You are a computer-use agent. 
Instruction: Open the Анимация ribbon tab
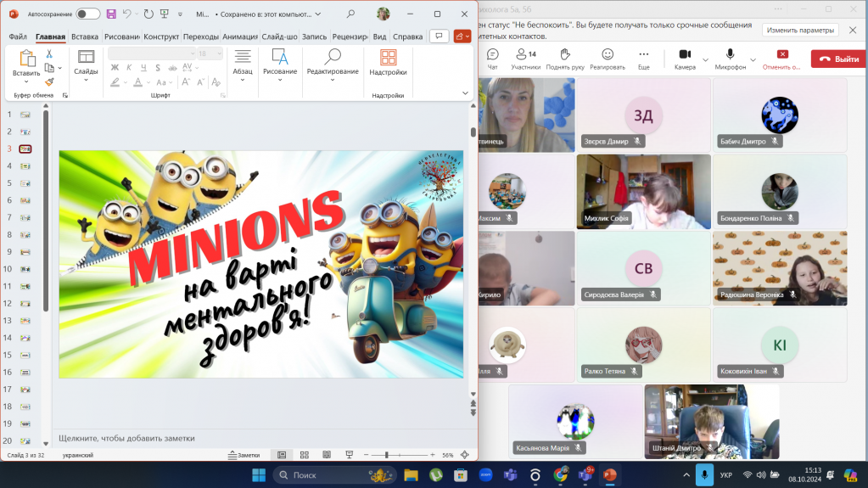coord(240,36)
